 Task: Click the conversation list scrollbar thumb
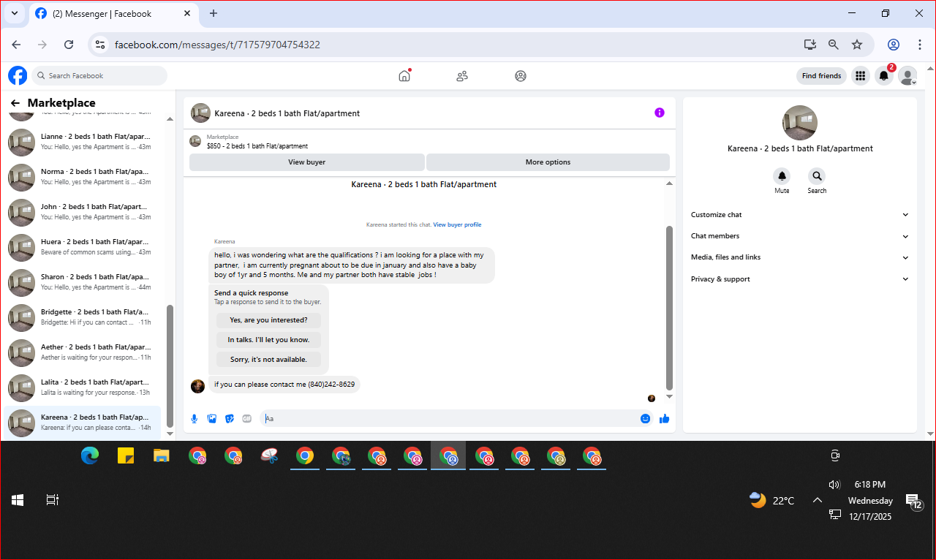(170, 366)
